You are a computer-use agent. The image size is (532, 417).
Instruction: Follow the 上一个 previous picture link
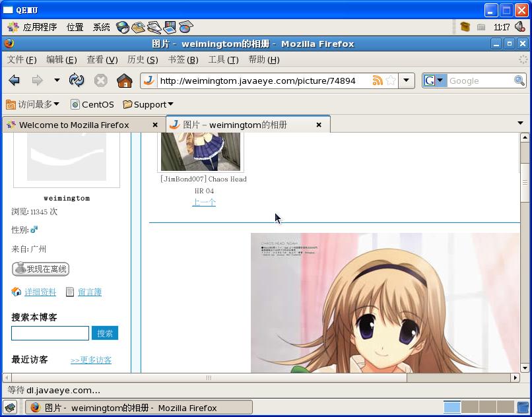tap(204, 203)
